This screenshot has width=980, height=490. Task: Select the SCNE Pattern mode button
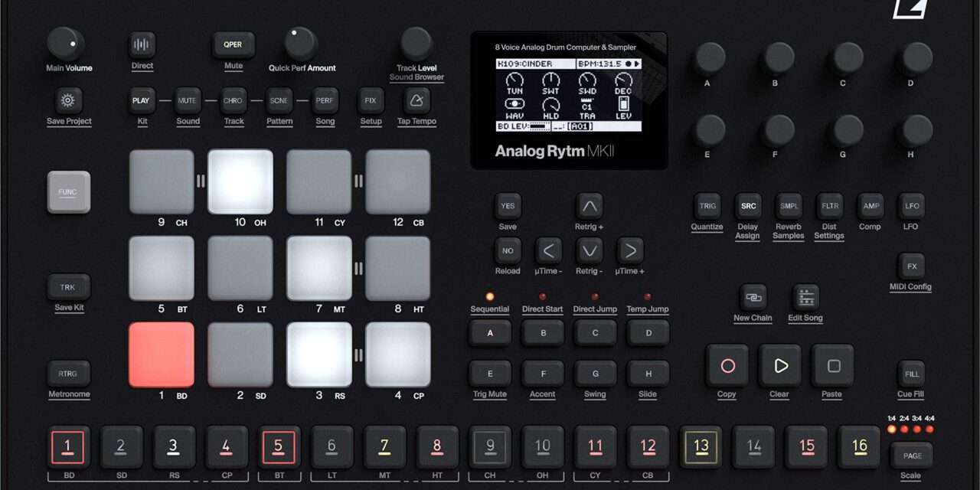[x=279, y=100]
